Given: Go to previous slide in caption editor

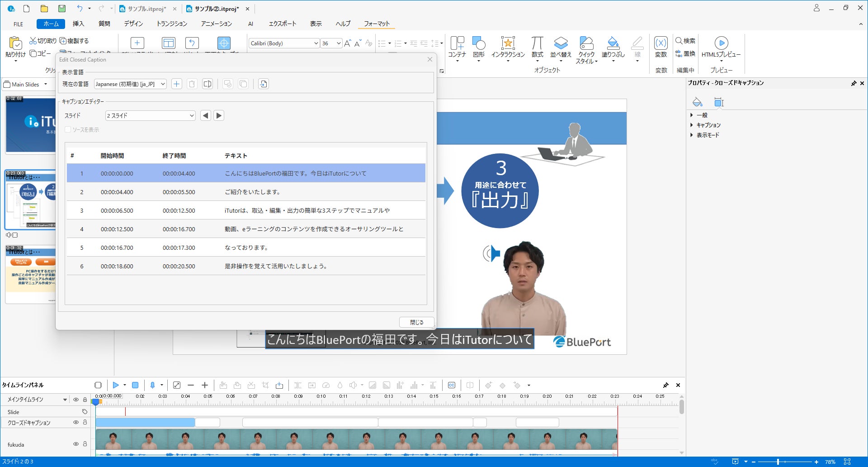Looking at the screenshot, I should coord(206,115).
